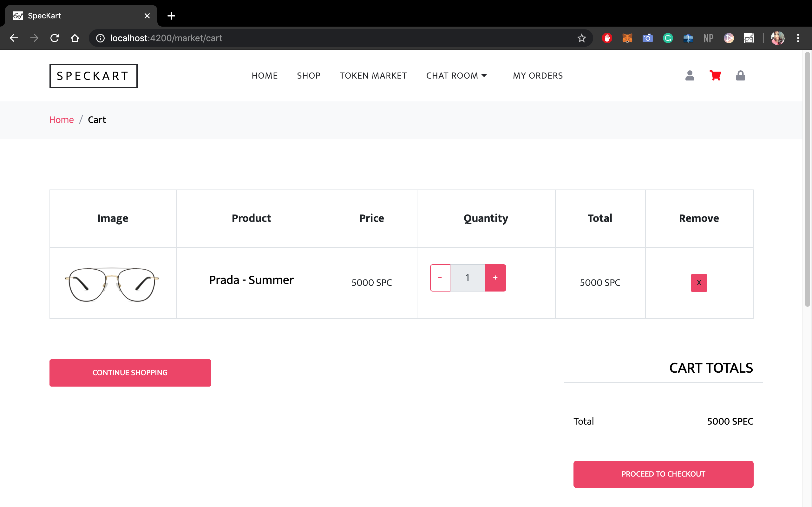Decrease Prada - Summer quantity
Viewport: 812px width, 507px height.
(x=440, y=278)
